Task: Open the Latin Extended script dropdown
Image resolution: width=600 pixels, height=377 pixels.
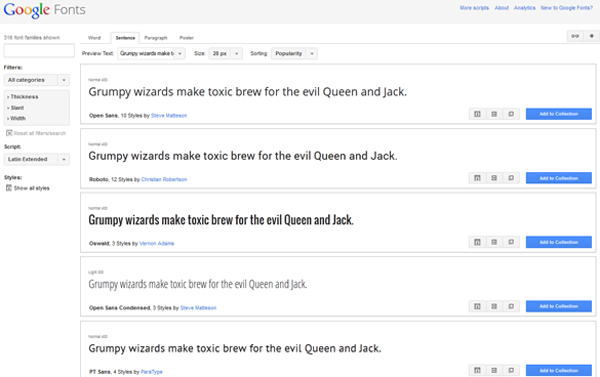Action: (x=37, y=159)
